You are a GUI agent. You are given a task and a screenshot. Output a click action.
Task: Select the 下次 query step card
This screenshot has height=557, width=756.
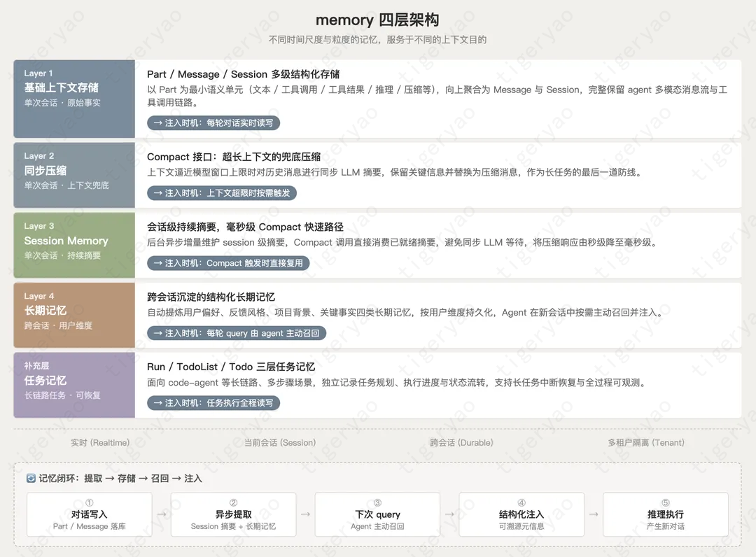(377, 514)
